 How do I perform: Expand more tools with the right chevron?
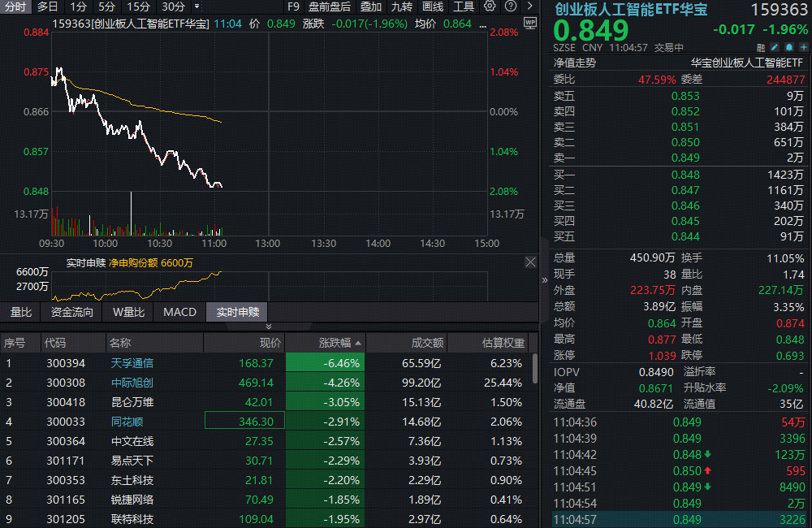532,6
